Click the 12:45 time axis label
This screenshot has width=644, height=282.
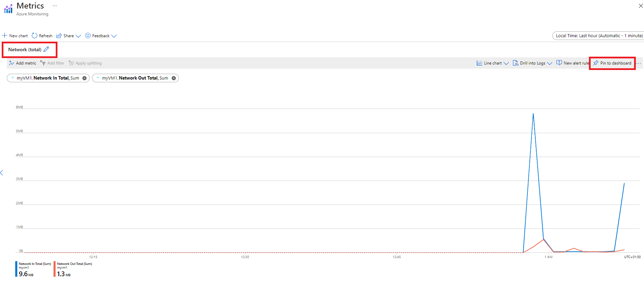tap(397, 257)
